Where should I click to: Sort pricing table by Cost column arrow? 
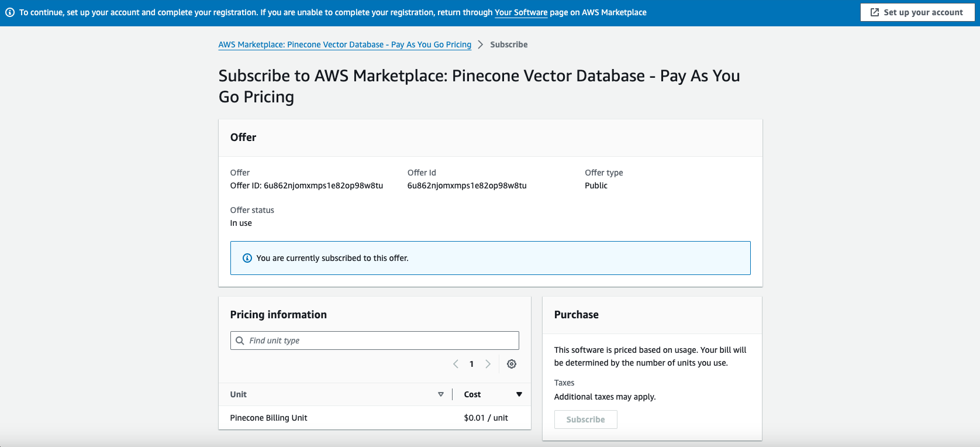[519, 394]
